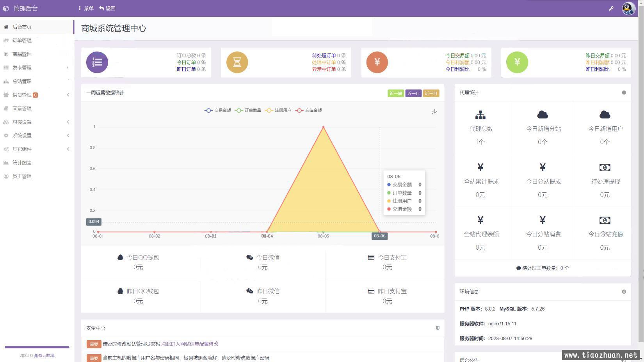Click the 昨日微信 WeChat icon
Viewport: 644px width, 362px height.
tap(249, 291)
